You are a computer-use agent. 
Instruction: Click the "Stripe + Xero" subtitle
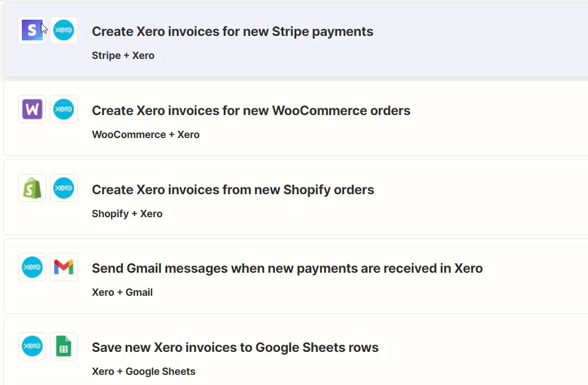pyautogui.click(x=123, y=56)
